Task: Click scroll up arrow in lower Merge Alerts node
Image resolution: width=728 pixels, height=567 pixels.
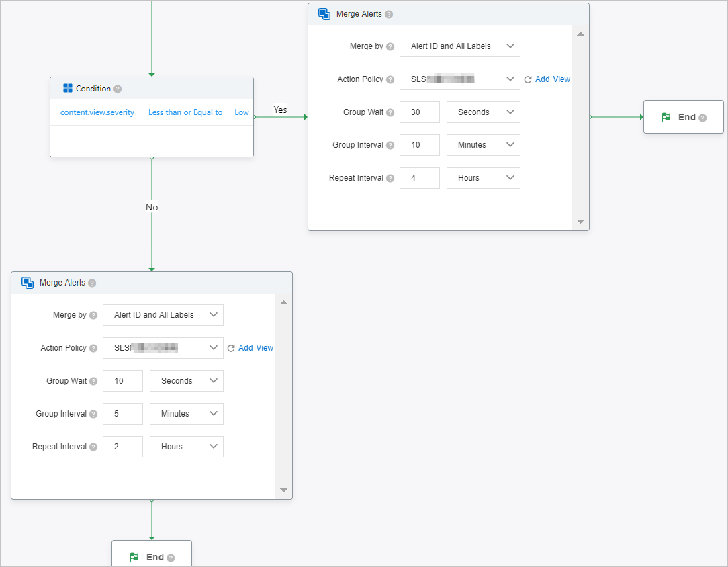Action: [x=283, y=303]
